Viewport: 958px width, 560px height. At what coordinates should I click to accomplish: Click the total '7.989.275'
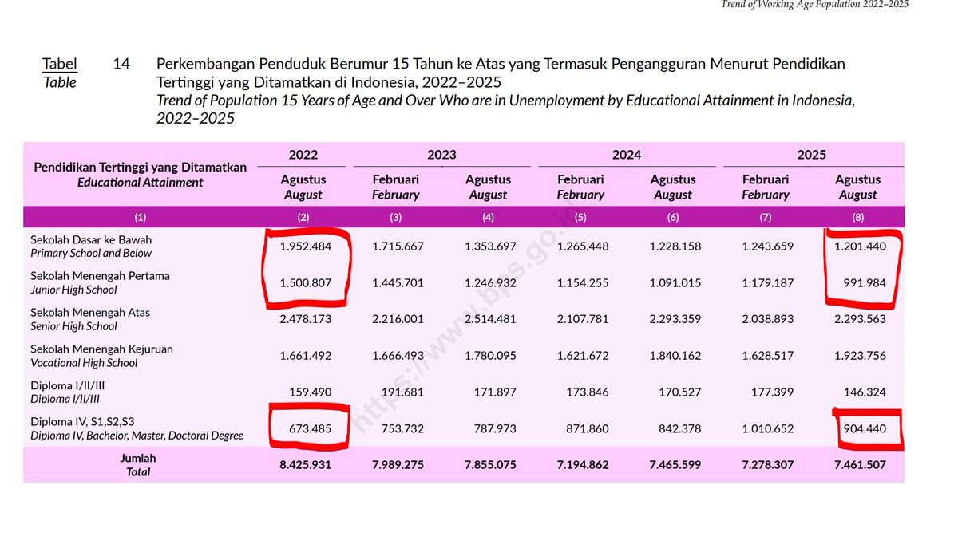[x=398, y=464]
